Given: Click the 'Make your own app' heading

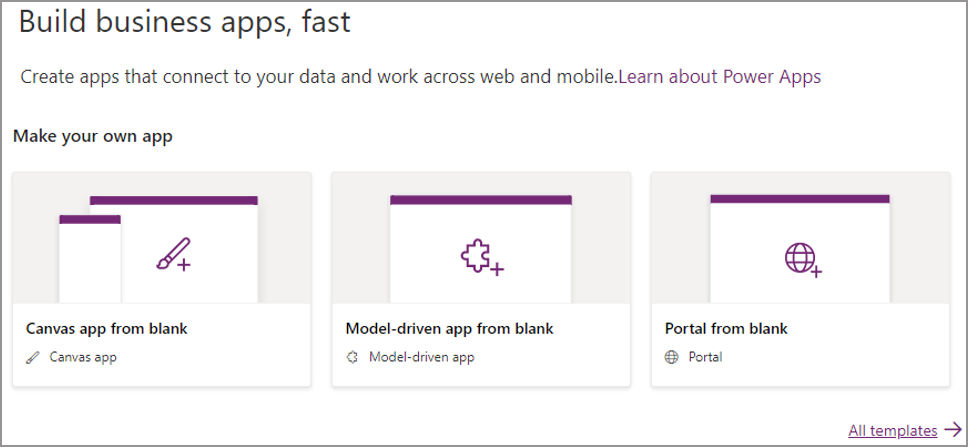Looking at the screenshot, I should coord(93,136).
